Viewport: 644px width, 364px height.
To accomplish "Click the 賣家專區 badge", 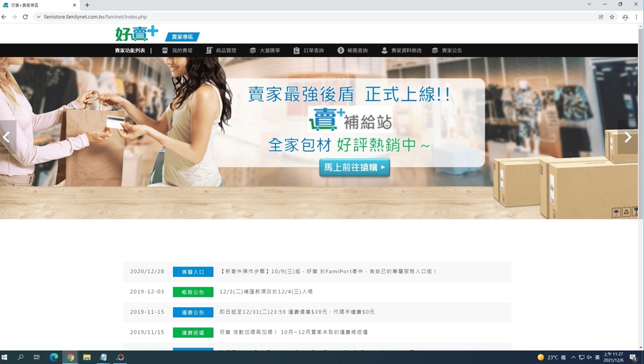I will tap(182, 37).
